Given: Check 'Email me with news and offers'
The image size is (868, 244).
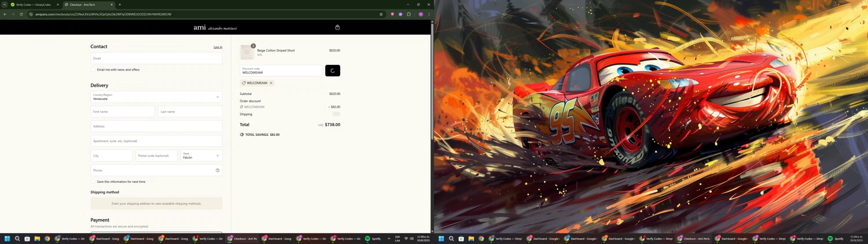Looking at the screenshot, I should click(93, 70).
